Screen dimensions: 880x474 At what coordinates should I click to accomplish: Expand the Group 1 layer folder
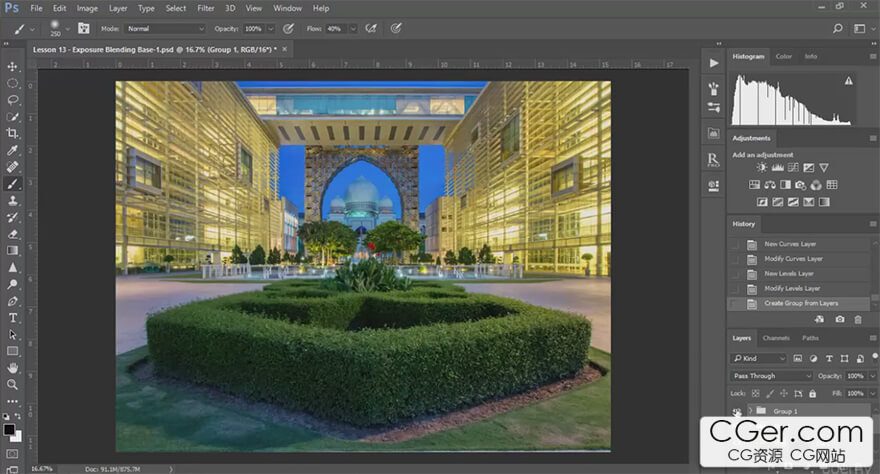click(750, 411)
